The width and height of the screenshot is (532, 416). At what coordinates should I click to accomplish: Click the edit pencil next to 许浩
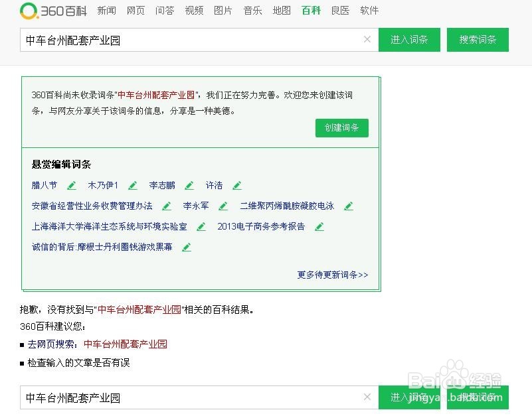coord(237,186)
